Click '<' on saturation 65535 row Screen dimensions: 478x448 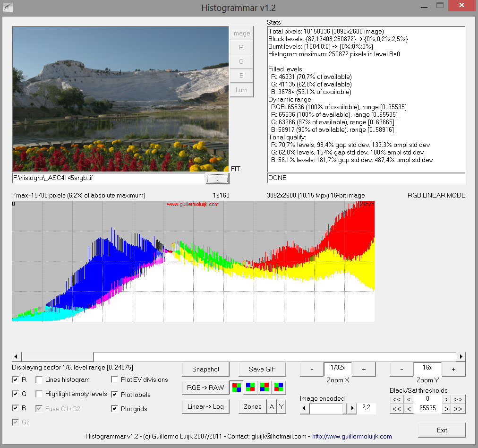[x=409, y=409]
